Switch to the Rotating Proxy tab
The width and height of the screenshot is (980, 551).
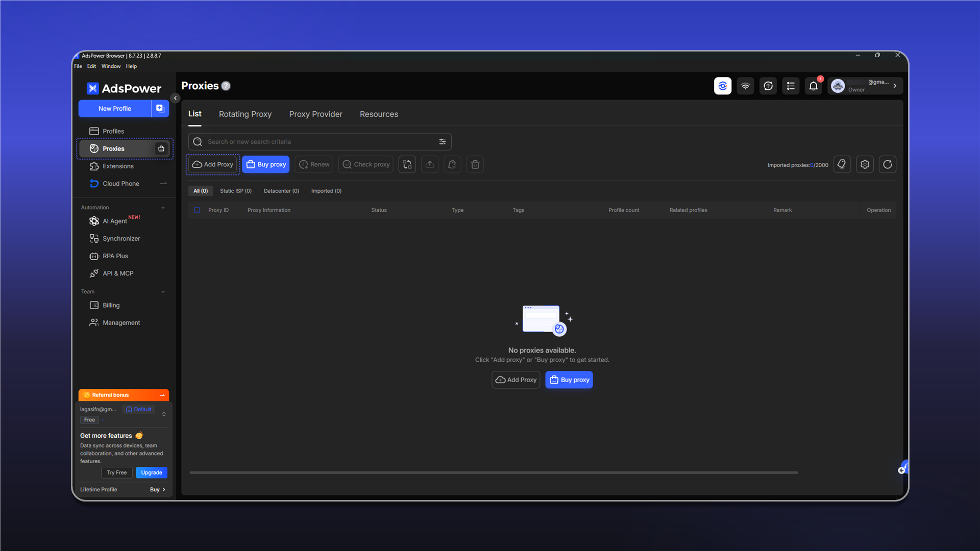245,114
